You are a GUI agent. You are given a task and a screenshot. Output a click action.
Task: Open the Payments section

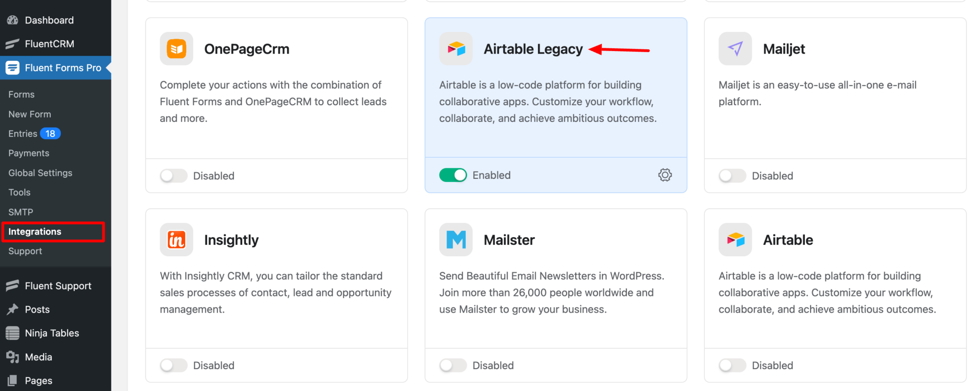(29, 153)
